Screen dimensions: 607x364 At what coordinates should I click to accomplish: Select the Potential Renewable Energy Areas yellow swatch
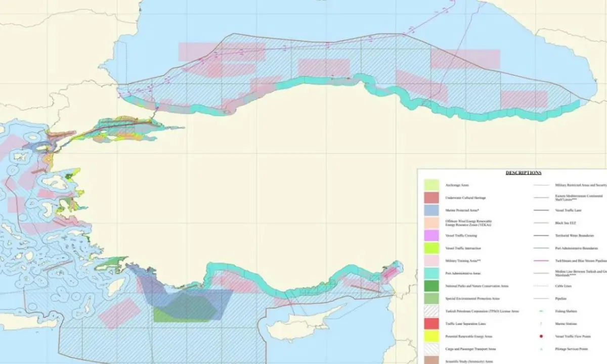[431, 337]
